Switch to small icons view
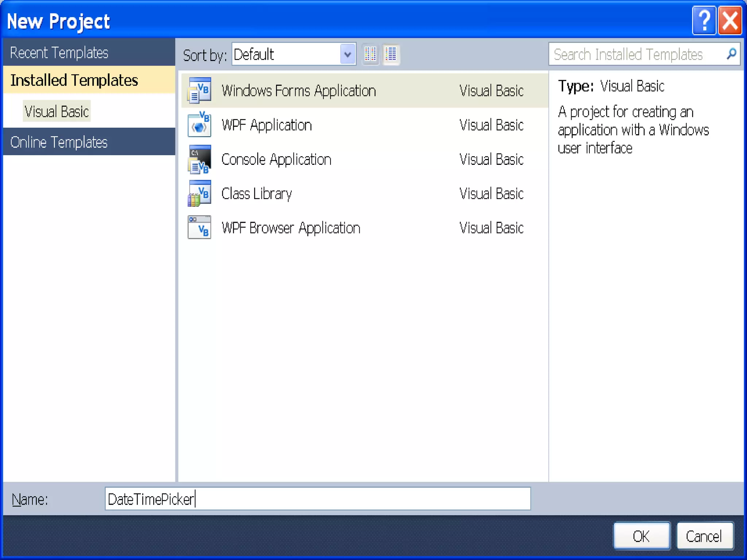This screenshot has height=560, width=747. [x=370, y=55]
